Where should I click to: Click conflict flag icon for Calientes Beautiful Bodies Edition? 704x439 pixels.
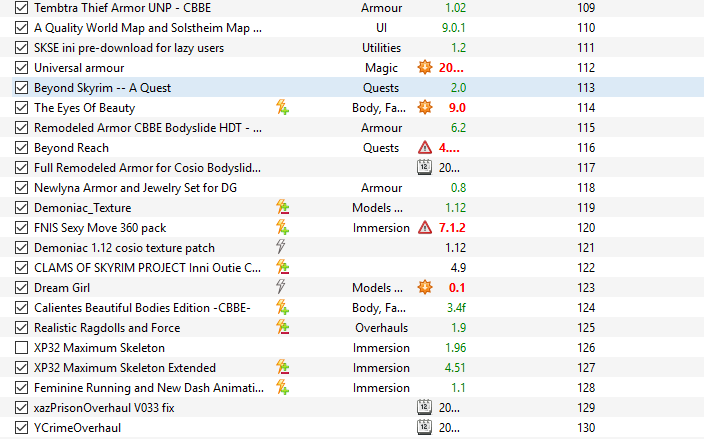(282, 307)
